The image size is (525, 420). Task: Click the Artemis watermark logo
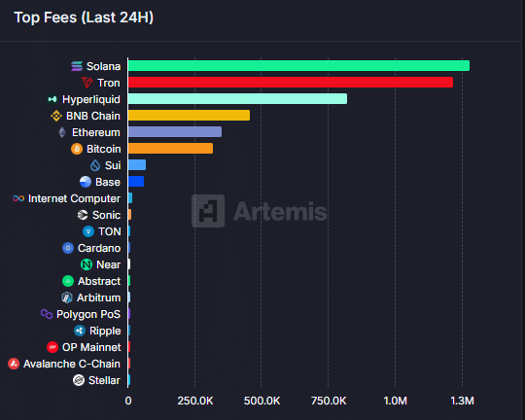point(260,211)
